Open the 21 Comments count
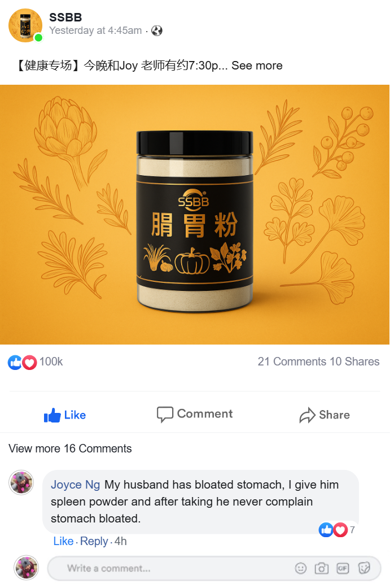Image resolution: width=390 pixels, height=588 pixels. point(292,361)
